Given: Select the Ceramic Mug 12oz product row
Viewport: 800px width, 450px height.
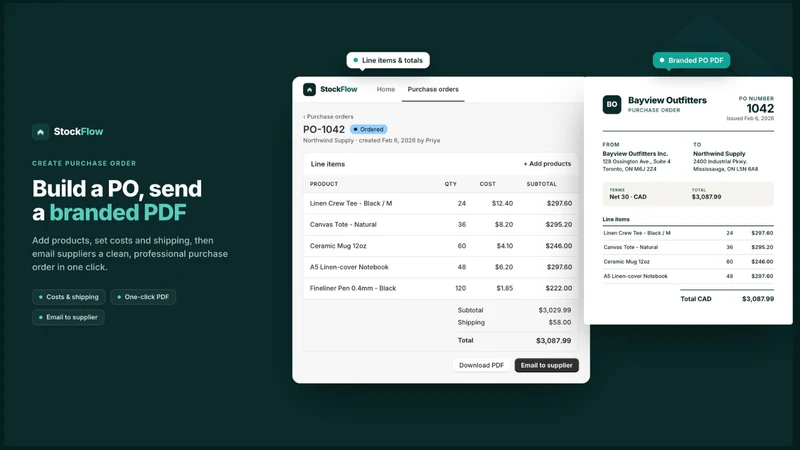Looking at the screenshot, I should [441, 246].
